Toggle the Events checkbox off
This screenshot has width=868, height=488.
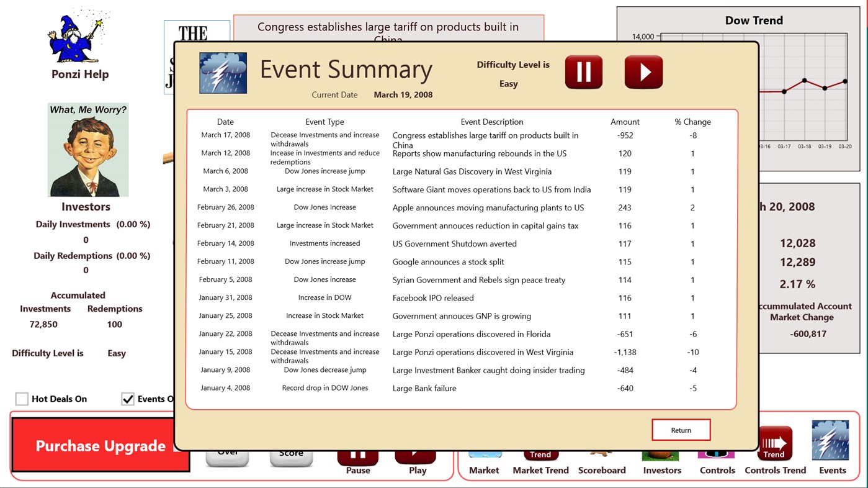(x=128, y=399)
